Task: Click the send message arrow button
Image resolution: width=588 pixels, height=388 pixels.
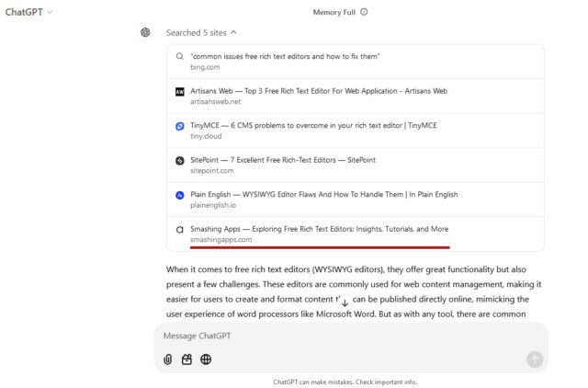Action: (535, 359)
